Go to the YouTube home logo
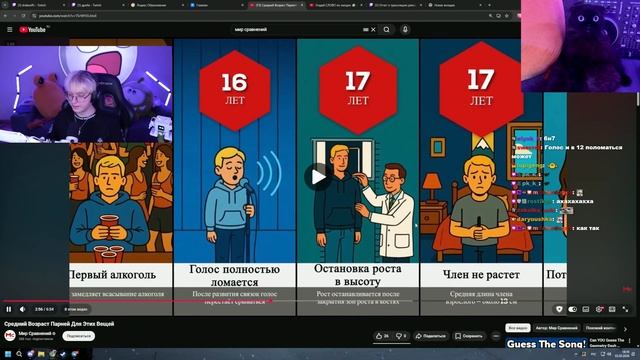This screenshot has height=360, width=640. [x=33, y=29]
